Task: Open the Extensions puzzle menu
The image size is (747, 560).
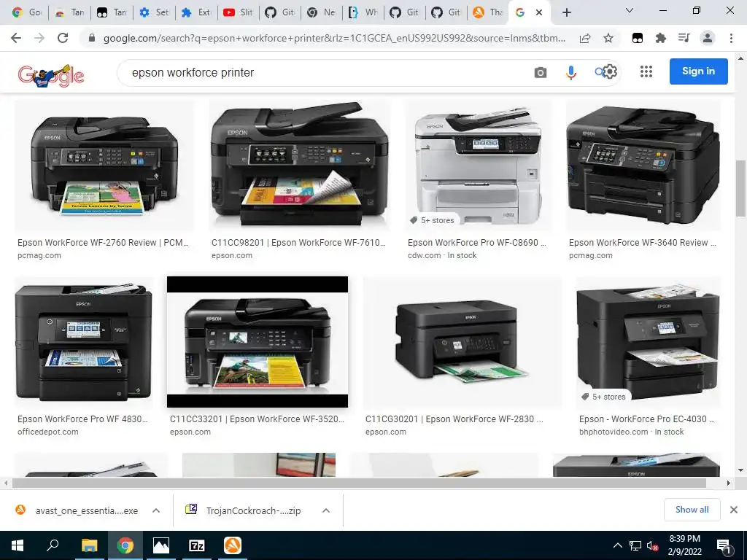Action: point(660,39)
